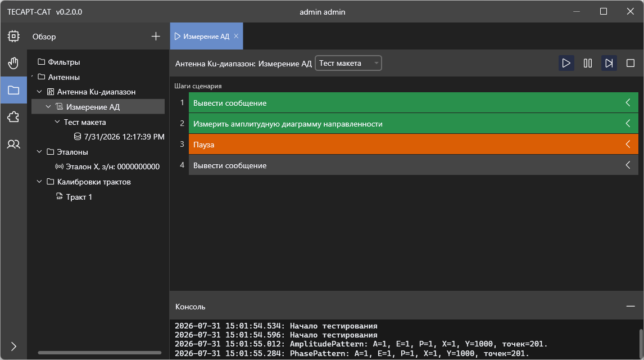Expand details of the Измерить амплитудную диаграмму step
The image size is (644, 360).
[628, 123]
